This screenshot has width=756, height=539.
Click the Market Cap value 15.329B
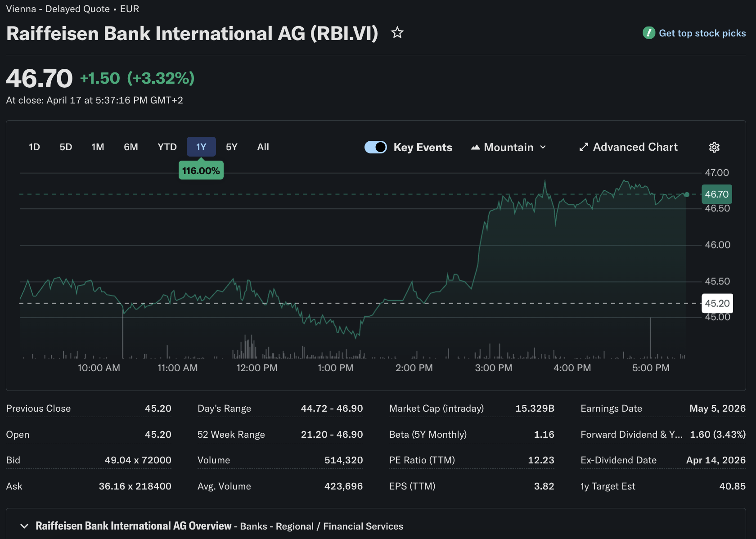(x=535, y=409)
